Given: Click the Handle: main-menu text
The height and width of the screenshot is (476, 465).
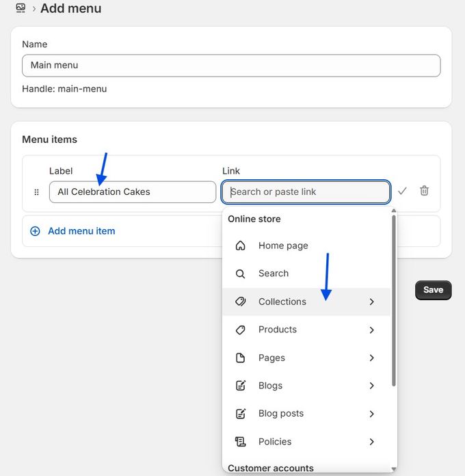Looking at the screenshot, I should (64, 89).
